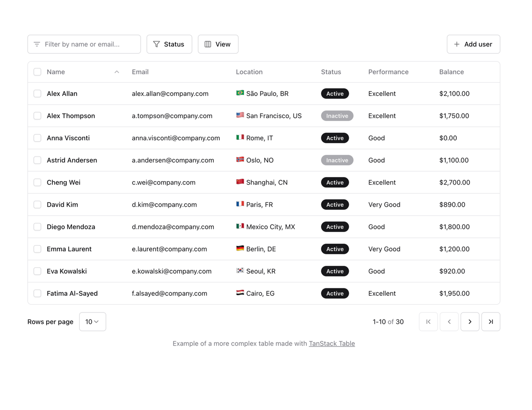
Task: Jump to the last page arrow
Action: coord(491,321)
